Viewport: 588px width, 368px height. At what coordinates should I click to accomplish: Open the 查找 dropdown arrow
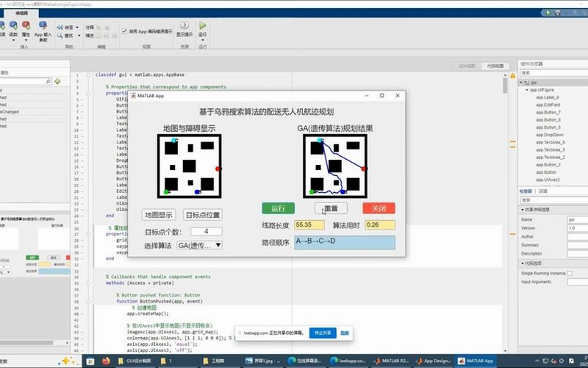79,35
